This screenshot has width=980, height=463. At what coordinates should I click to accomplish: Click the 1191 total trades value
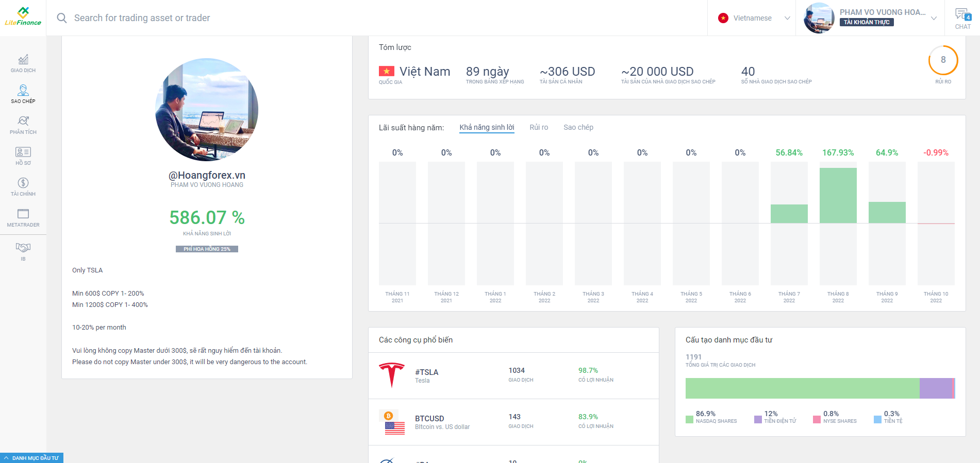(693, 357)
